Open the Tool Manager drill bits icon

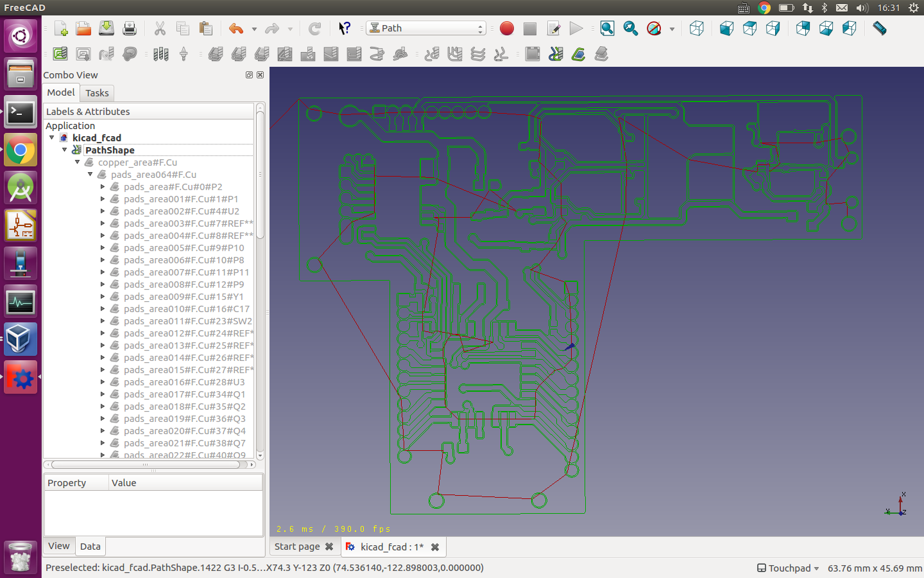160,54
